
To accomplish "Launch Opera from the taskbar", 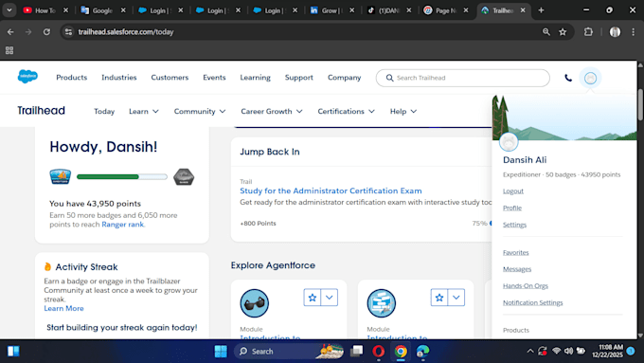I will click(378, 351).
